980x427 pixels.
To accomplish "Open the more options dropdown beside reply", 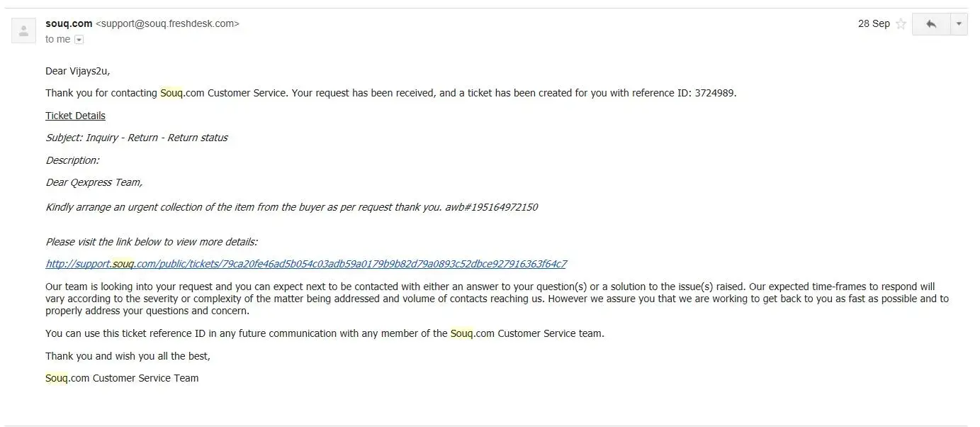I will point(959,24).
